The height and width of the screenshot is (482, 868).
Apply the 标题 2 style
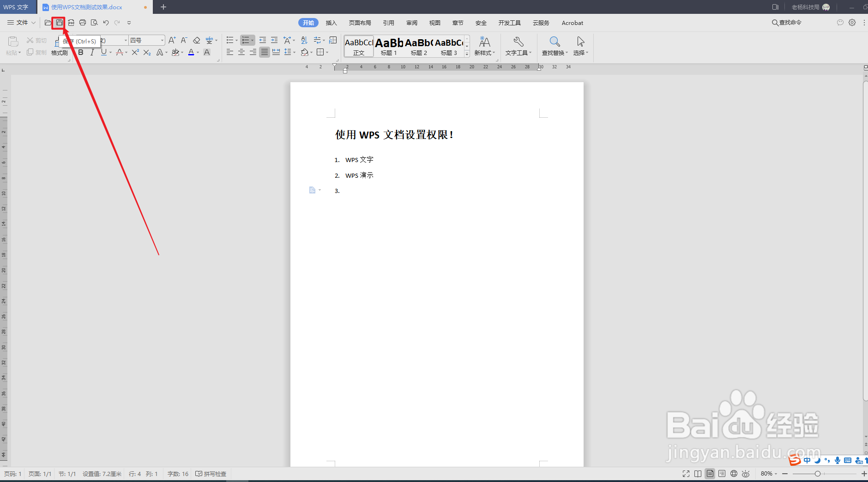[419, 46]
